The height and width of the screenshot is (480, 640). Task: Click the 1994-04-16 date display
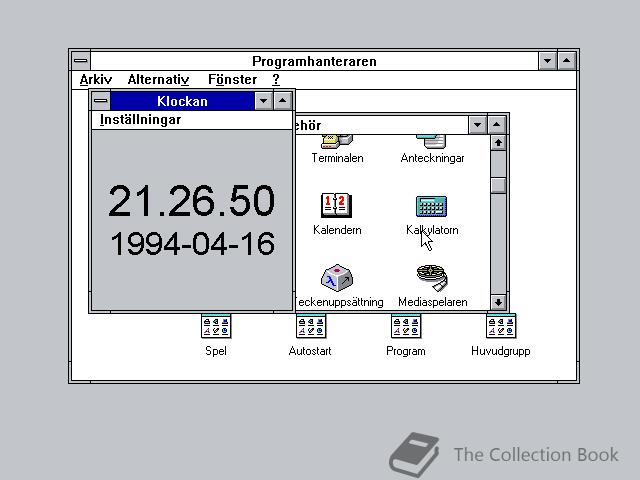pos(193,244)
